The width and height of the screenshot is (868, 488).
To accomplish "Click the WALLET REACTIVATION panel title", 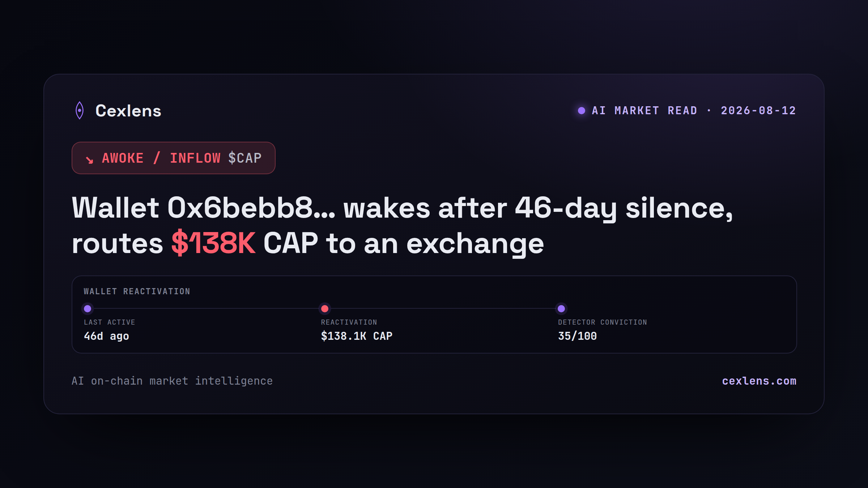I will pyautogui.click(x=137, y=291).
